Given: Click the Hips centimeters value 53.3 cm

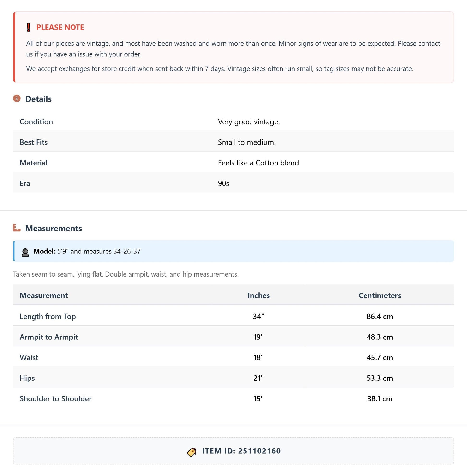Looking at the screenshot, I should pos(380,378).
